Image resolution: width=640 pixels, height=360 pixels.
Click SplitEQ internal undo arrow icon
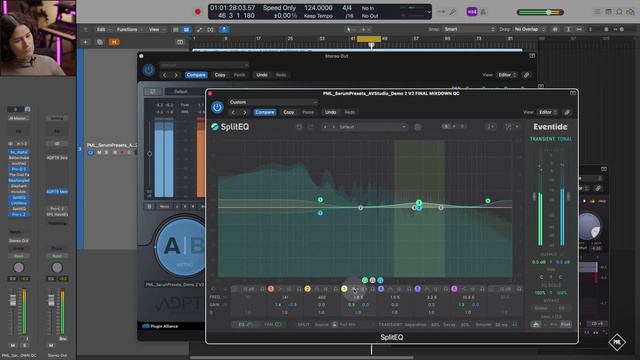click(x=299, y=127)
